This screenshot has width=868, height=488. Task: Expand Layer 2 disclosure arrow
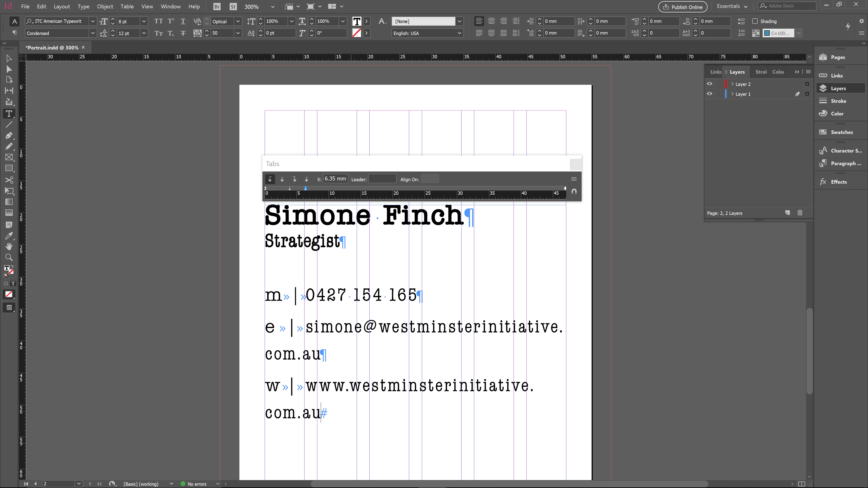coord(732,84)
